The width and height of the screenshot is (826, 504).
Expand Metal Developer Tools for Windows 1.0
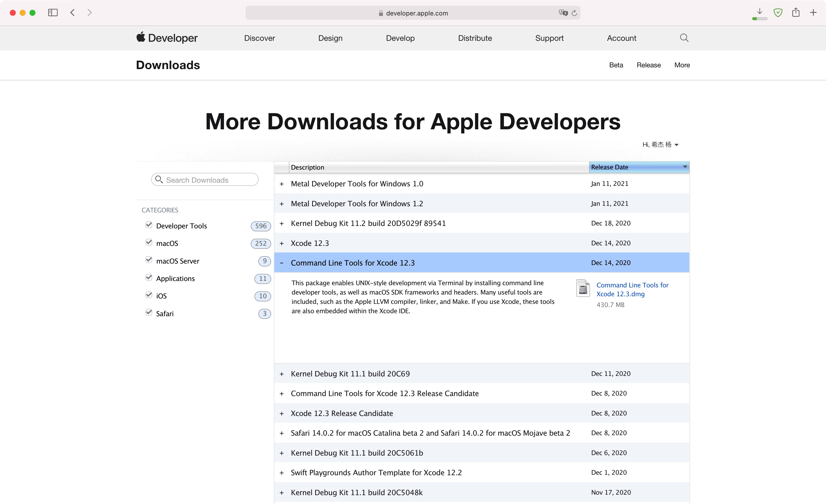point(281,184)
